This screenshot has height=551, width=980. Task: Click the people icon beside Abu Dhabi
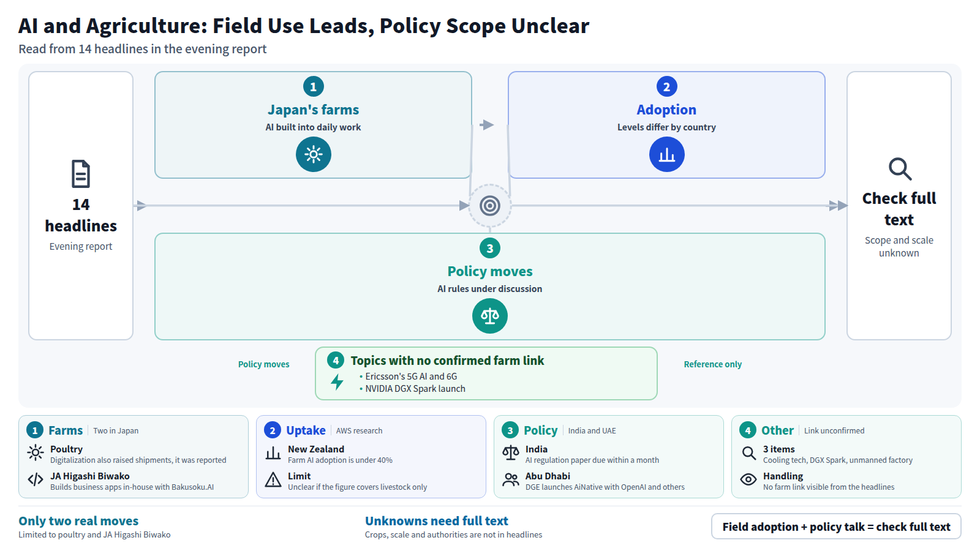point(511,479)
